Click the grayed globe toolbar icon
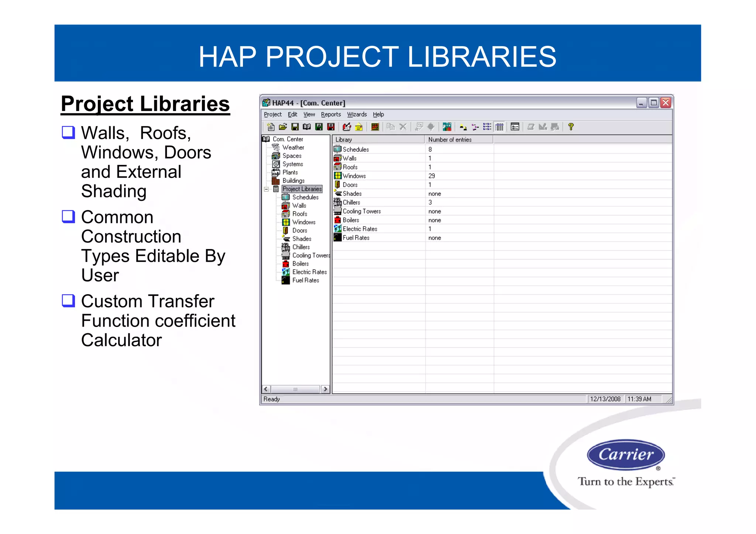756x534 pixels. [x=431, y=127]
